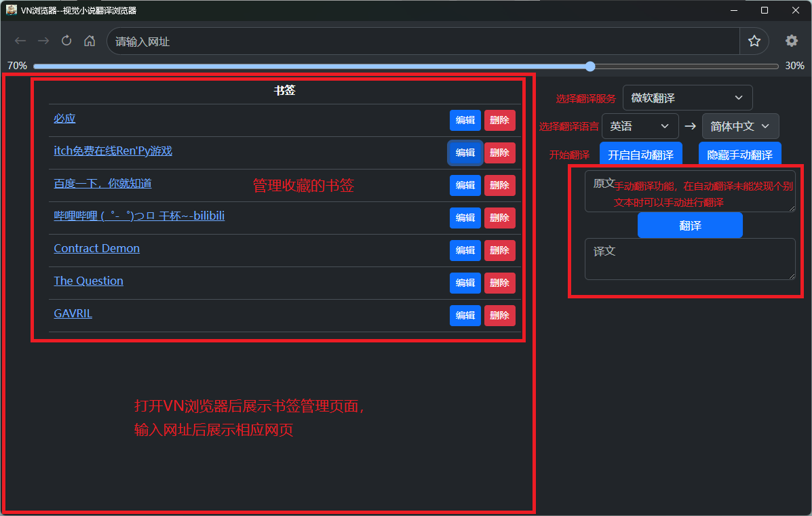Open browser settings via the gear icon

tap(792, 41)
